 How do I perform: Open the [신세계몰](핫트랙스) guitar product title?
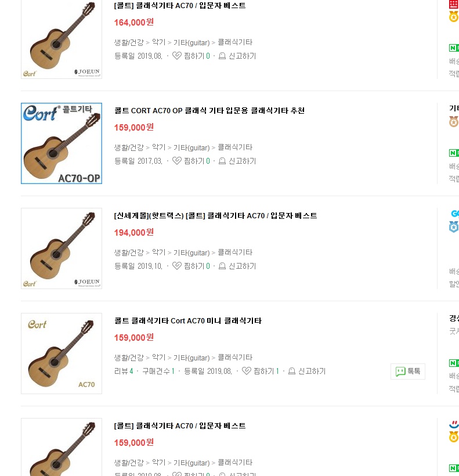click(x=215, y=216)
